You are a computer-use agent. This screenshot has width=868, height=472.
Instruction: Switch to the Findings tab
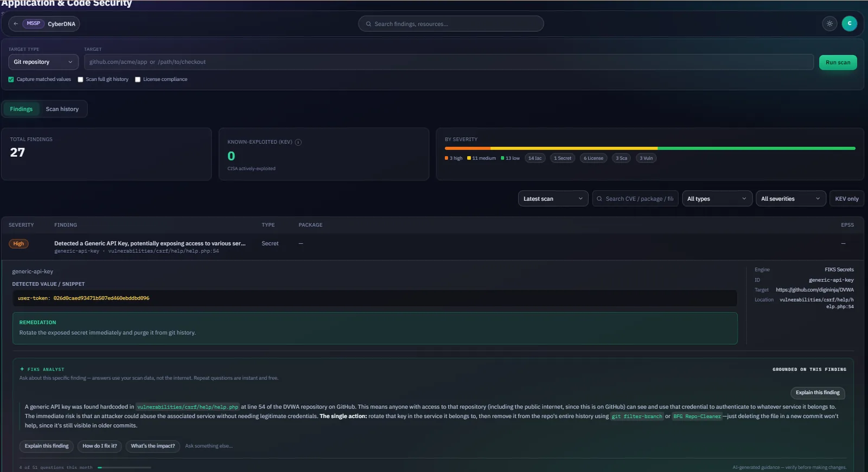pyautogui.click(x=21, y=109)
